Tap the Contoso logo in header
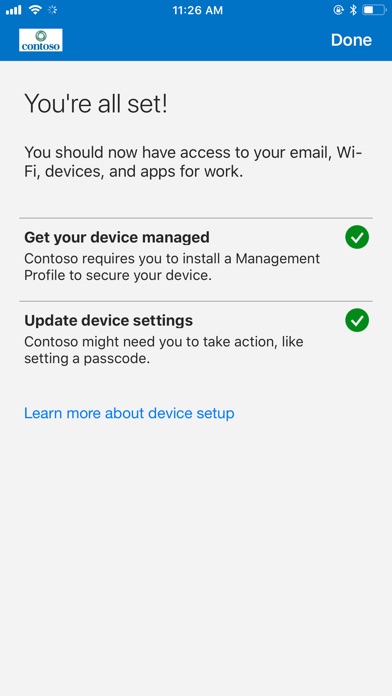 pos(40,40)
